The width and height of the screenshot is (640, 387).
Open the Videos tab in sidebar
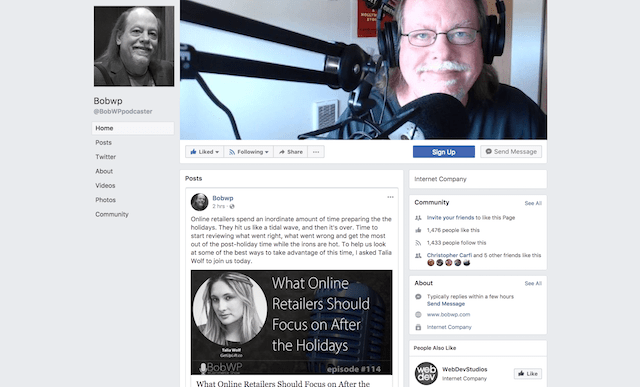105,185
